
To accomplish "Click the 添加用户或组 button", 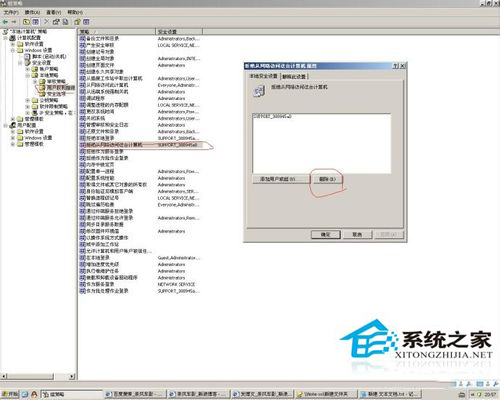I will (280, 179).
